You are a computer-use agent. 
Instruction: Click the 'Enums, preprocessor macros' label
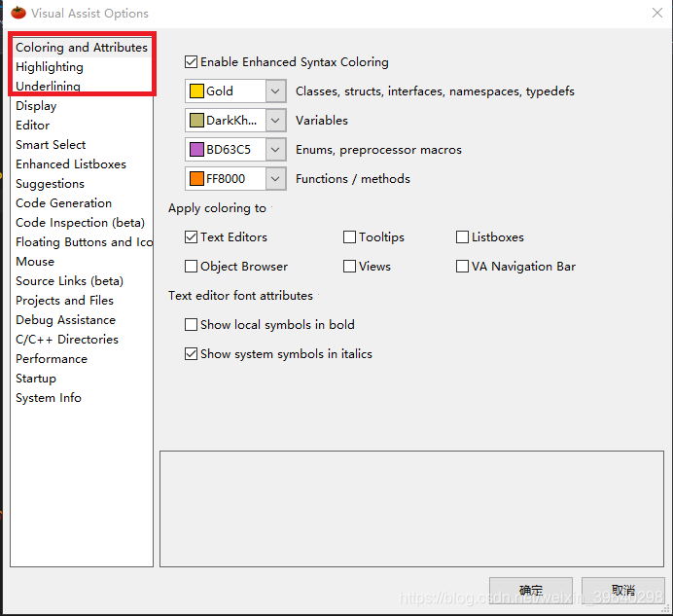pyautogui.click(x=378, y=150)
